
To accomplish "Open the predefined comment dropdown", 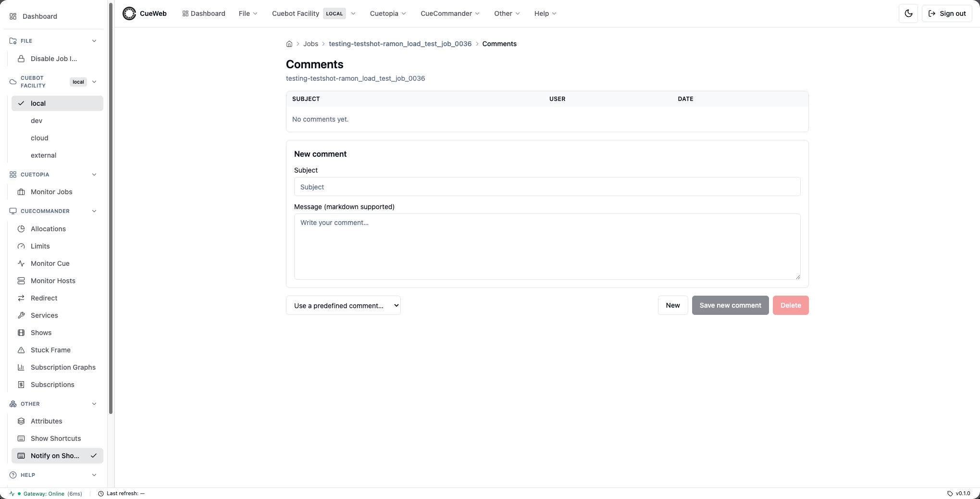I will (343, 305).
